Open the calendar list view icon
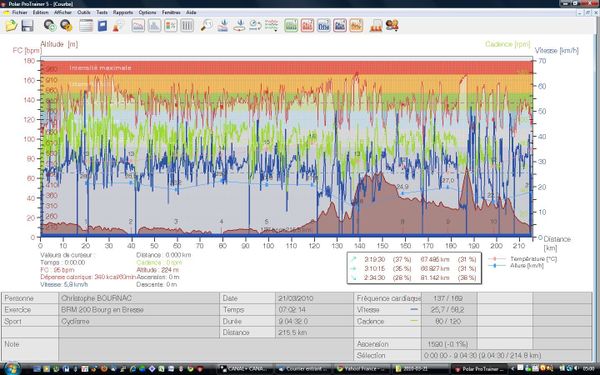 [86, 26]
